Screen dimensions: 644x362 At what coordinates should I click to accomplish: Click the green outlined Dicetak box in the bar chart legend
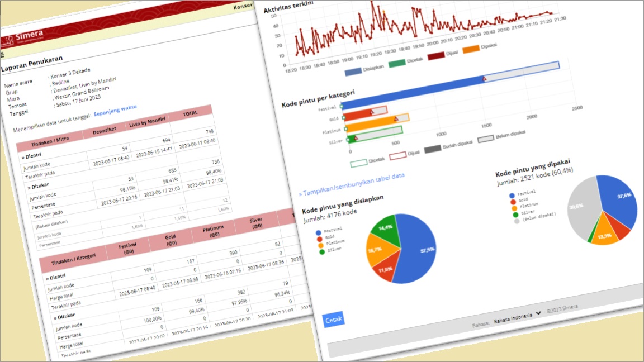tap(358, 163)
